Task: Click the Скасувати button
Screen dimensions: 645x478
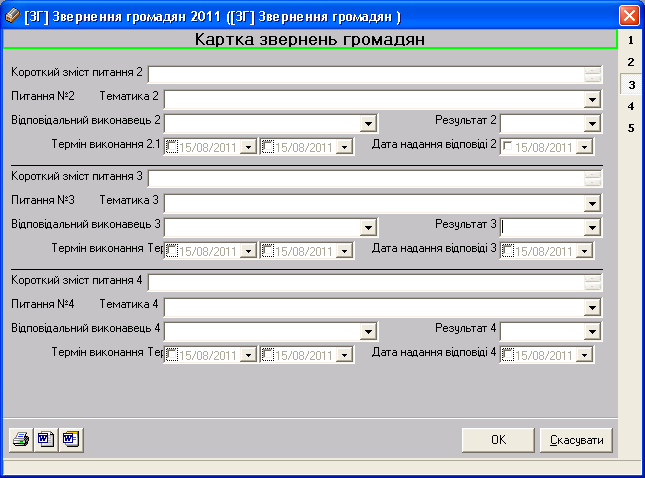Action: point(576,440)
